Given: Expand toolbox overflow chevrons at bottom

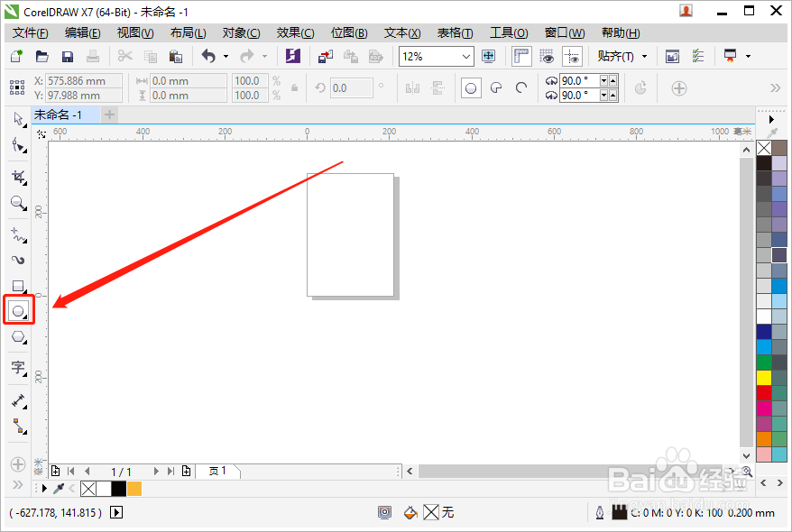Looking at the screenshot, I should coord(18,485).
